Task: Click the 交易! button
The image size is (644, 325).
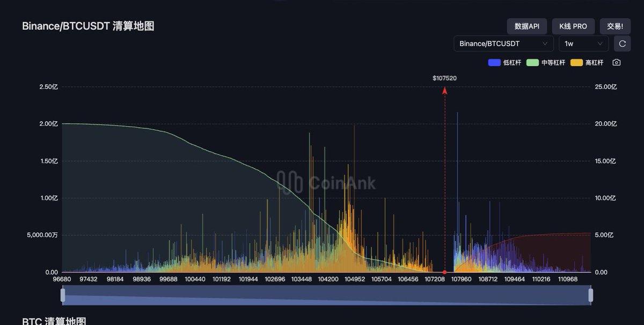Action: (x=615, y=26)
